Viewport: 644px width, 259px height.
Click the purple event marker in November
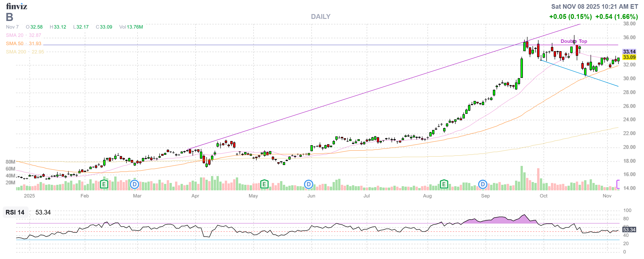tap(618, 184)
